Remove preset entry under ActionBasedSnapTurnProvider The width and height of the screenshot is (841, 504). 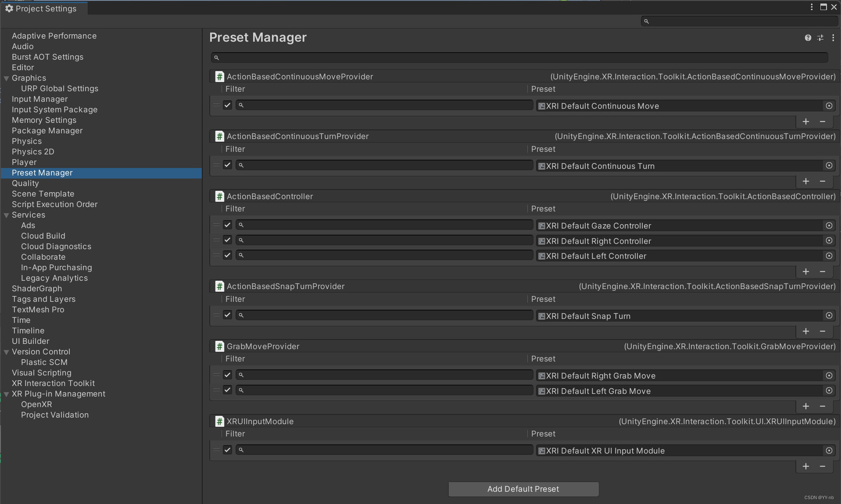[x=823, y=331]
